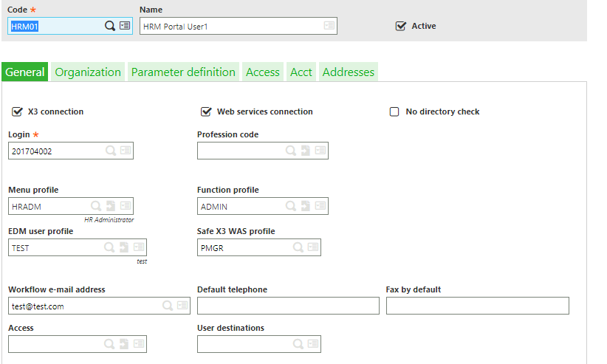Click the magnifier in Safe X3 WAS profile
This screenshot has width=607, height=364.
298,247
